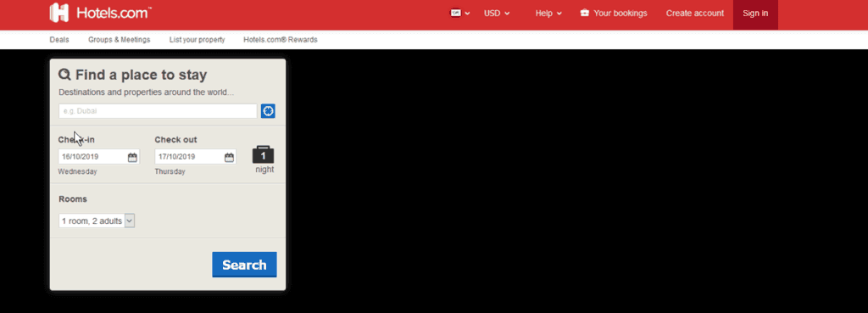
Task: Click the magnifier icon beside Find a place to stay
Action: click(x=64, y=75)
